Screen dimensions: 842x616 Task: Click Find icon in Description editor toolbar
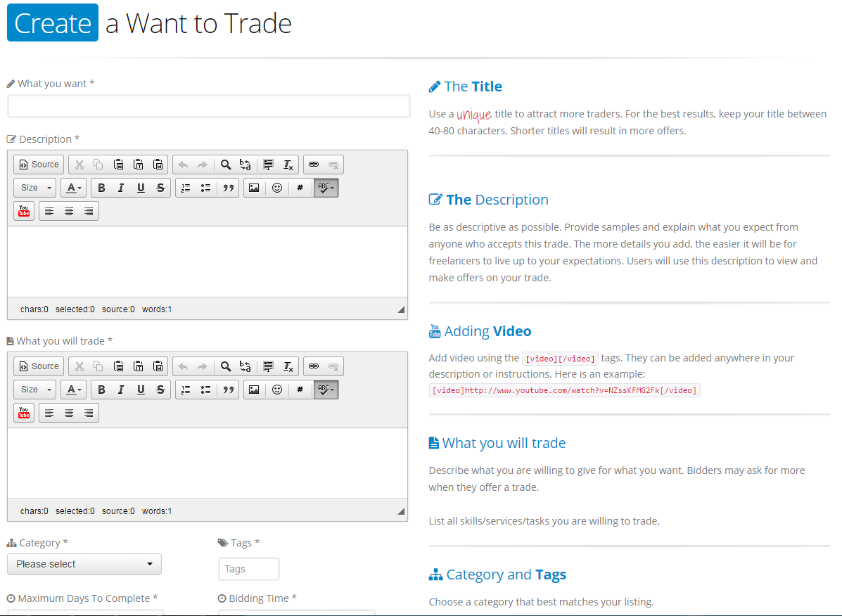pos(226,165)
